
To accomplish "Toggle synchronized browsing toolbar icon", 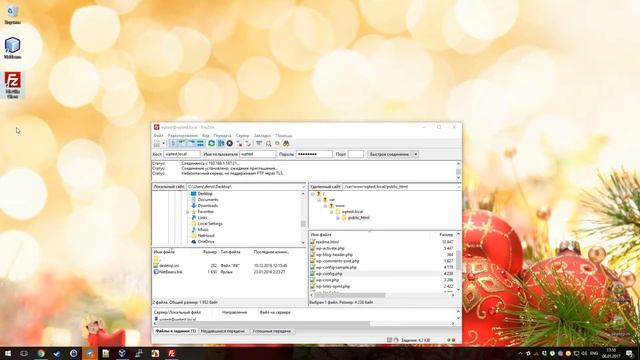I will pos(277,144).
